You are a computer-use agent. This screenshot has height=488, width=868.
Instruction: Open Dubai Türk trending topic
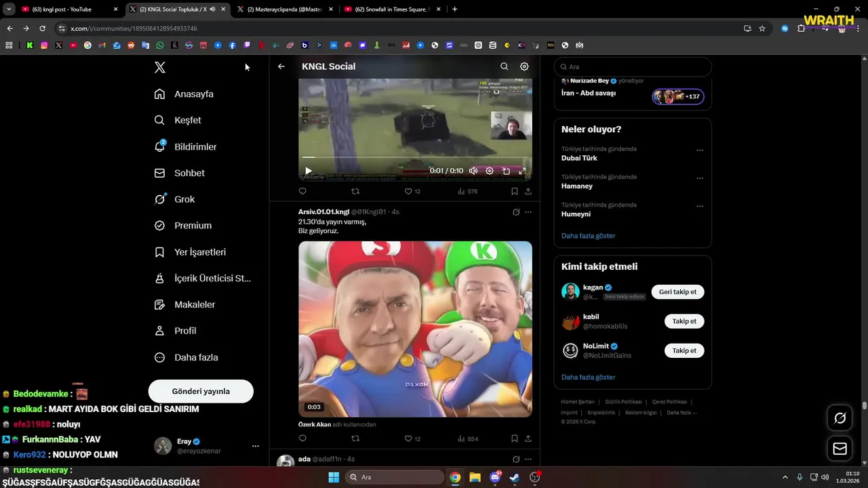point(579,158)
